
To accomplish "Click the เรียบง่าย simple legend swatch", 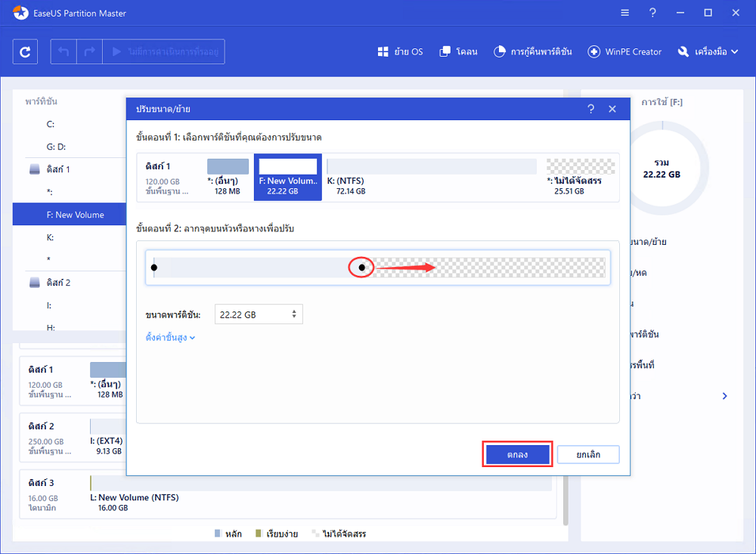I will point(259,534).
